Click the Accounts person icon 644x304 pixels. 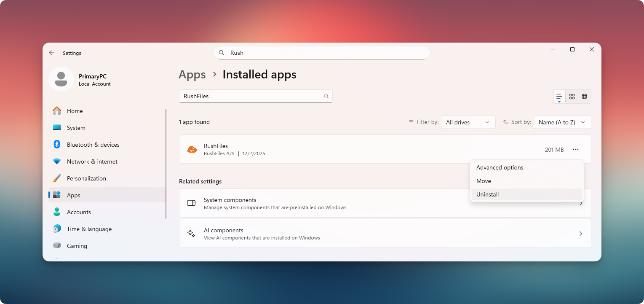(57, 212)
